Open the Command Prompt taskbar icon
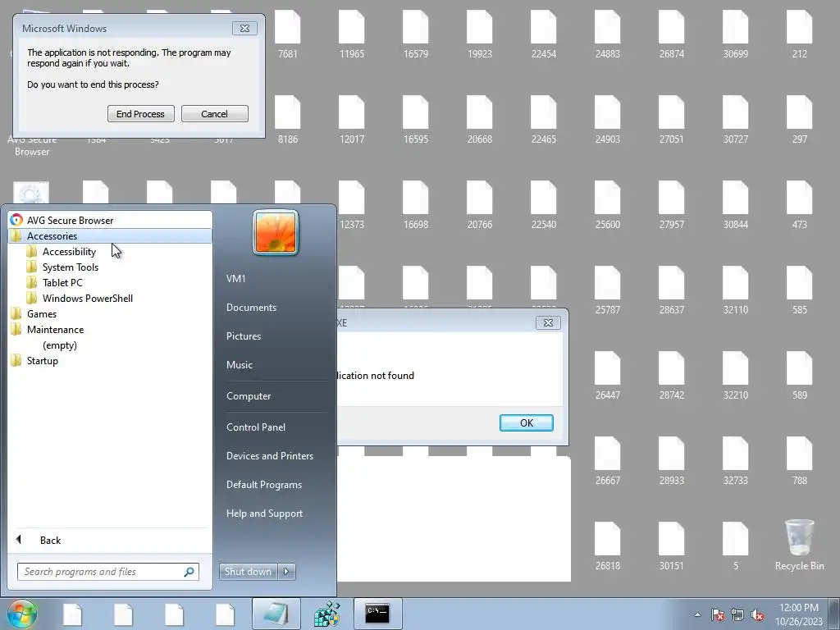The width and height of the screenshot is (840, 630). tap(377, 614)
